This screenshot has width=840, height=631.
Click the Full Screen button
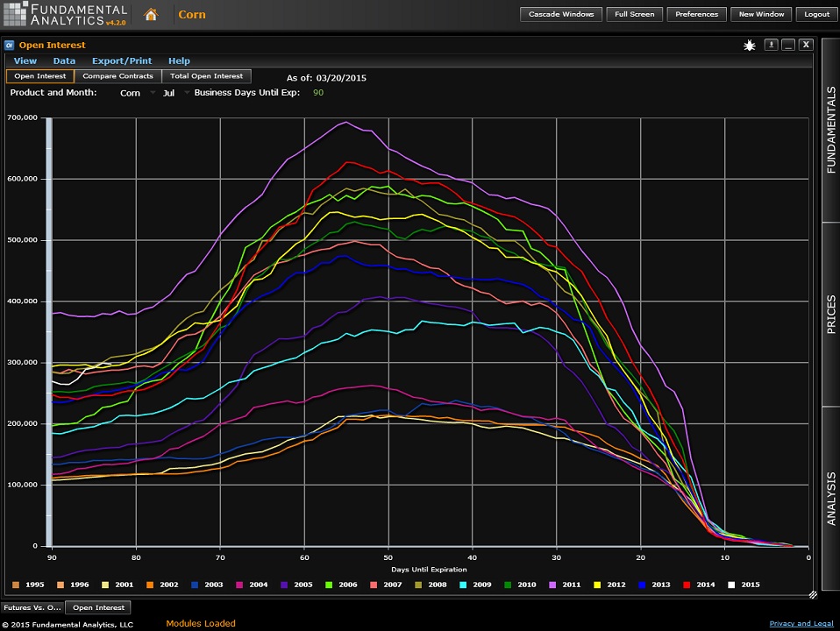(634, 15)
